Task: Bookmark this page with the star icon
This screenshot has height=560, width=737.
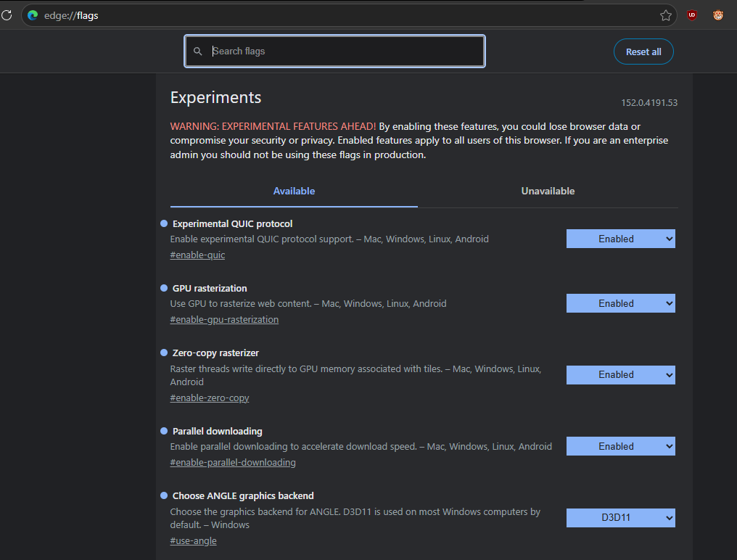Action: [666, 15]
